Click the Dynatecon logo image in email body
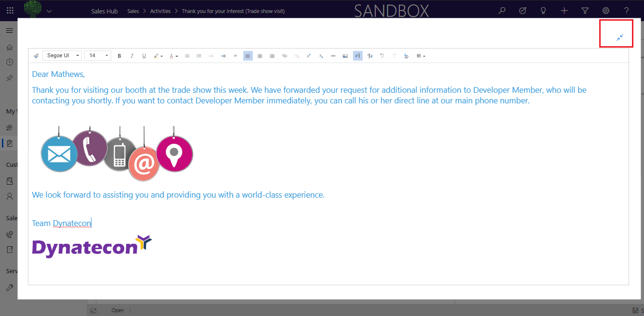Screen dimensions: 644x316 (x=92, y=246)
